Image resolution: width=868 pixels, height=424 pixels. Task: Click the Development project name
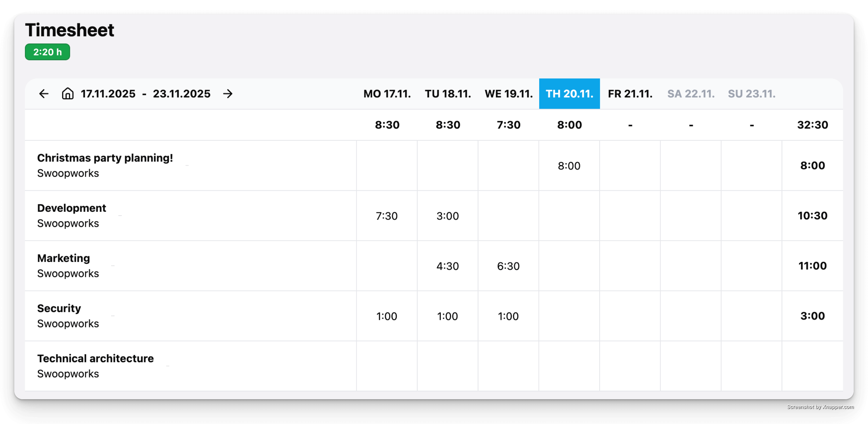[71, 208]
